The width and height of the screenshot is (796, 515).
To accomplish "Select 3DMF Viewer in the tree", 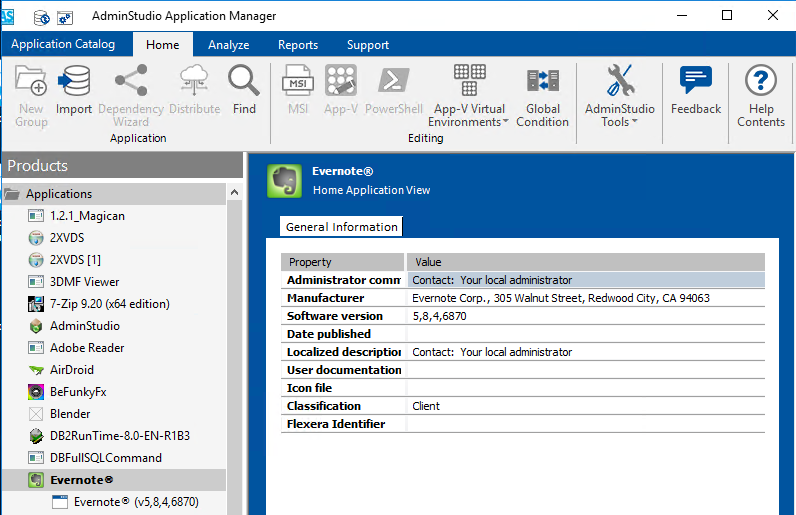I will tap(84, 282).
